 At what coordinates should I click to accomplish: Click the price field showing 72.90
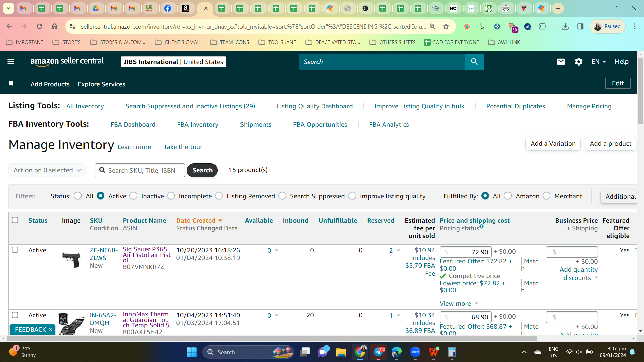point(466,252)
